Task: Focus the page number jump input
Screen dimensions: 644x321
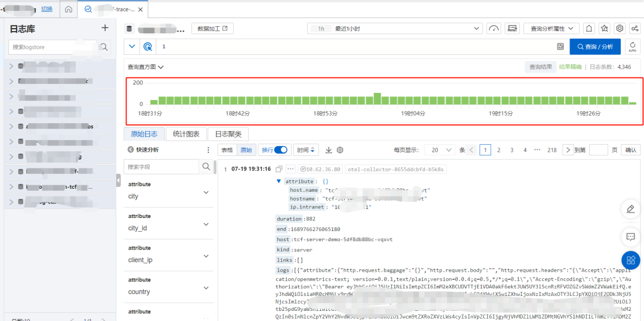Action: click(x=598, y=150)
